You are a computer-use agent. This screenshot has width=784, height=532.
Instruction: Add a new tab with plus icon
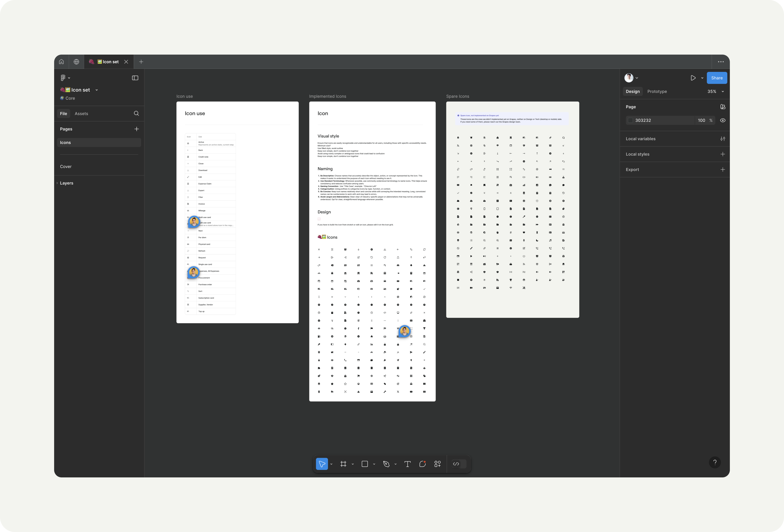(141, 62)
